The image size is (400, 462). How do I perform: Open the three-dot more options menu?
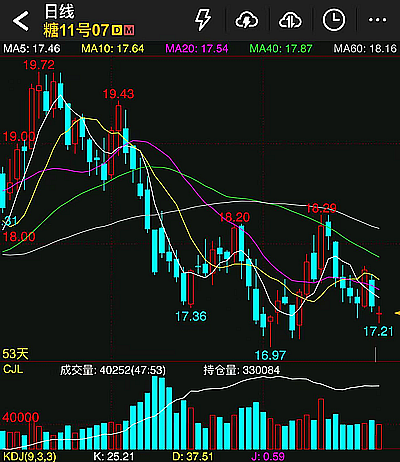click(x=377, y=20)
